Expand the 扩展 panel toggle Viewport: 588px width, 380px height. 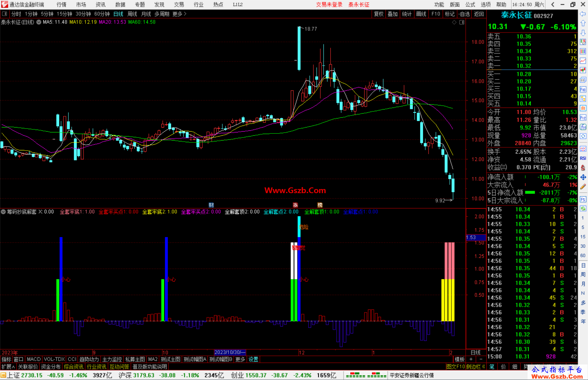click(x=8, y=367)
